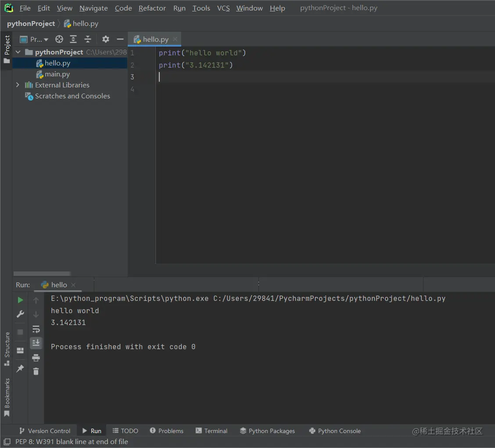This screenshot has width=495, height=448.
Task: Toggle scroll to end in console
Action: pos(36,343)
